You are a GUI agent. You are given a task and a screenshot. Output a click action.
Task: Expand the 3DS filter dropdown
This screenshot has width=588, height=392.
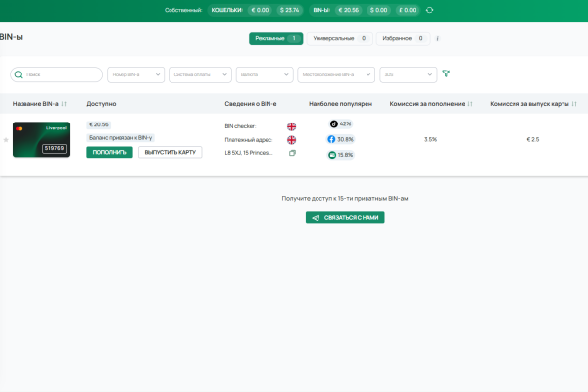[x=409, y=74]
